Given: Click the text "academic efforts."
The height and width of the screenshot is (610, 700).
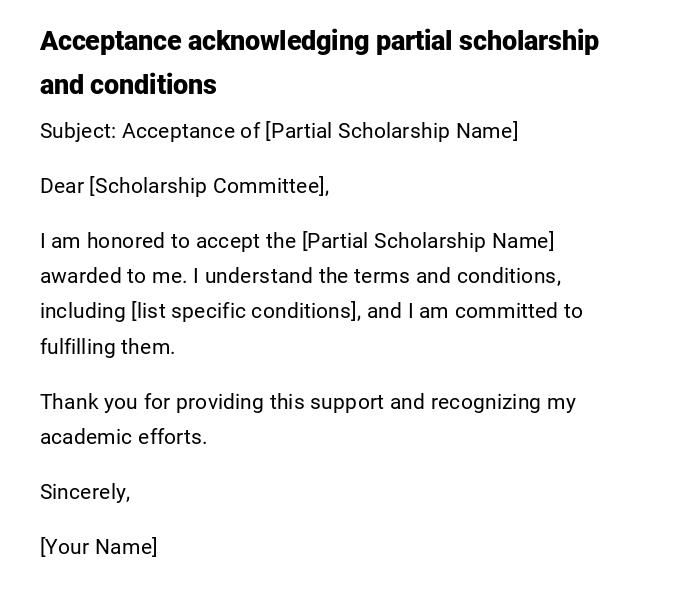Looking at the screenshot, I should pyautogui.click(x=123, y=437).
